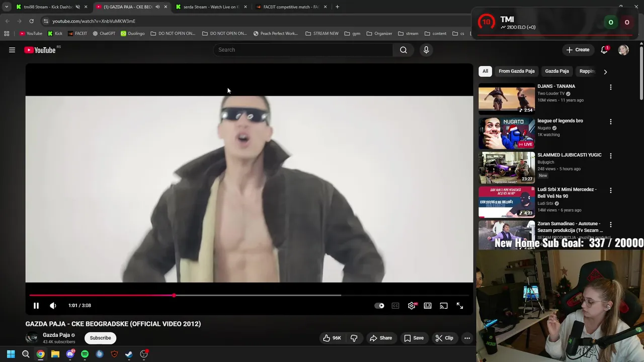View site information icon in address bar
The height and width of the screenshot is (362, 644).
coord(46,21)
